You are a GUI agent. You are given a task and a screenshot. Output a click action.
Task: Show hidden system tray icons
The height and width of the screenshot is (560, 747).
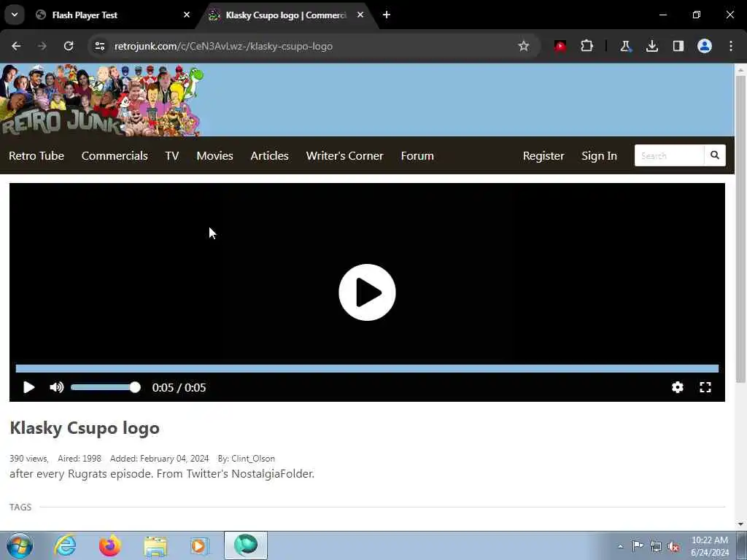click(620, 546)
